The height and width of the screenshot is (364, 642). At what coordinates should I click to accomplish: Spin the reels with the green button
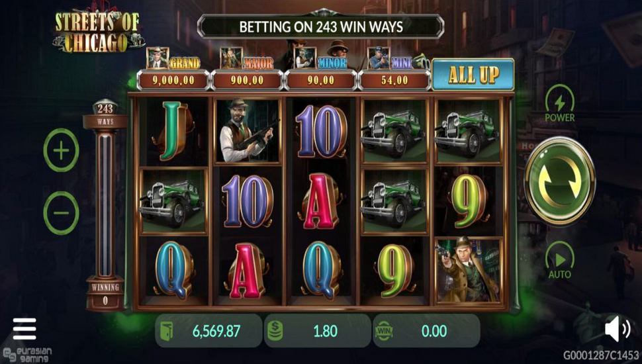click(x=560, y=181)
